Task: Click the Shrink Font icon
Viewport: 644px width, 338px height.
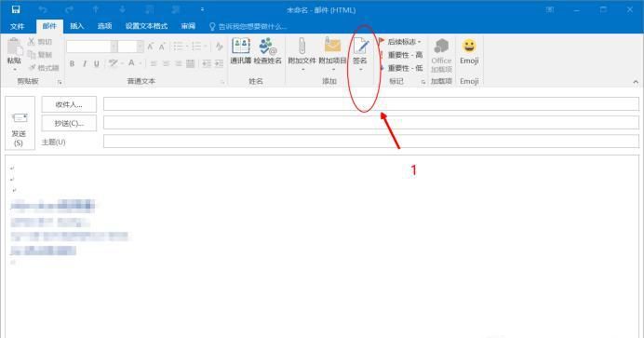Action: tap(162, 47)
